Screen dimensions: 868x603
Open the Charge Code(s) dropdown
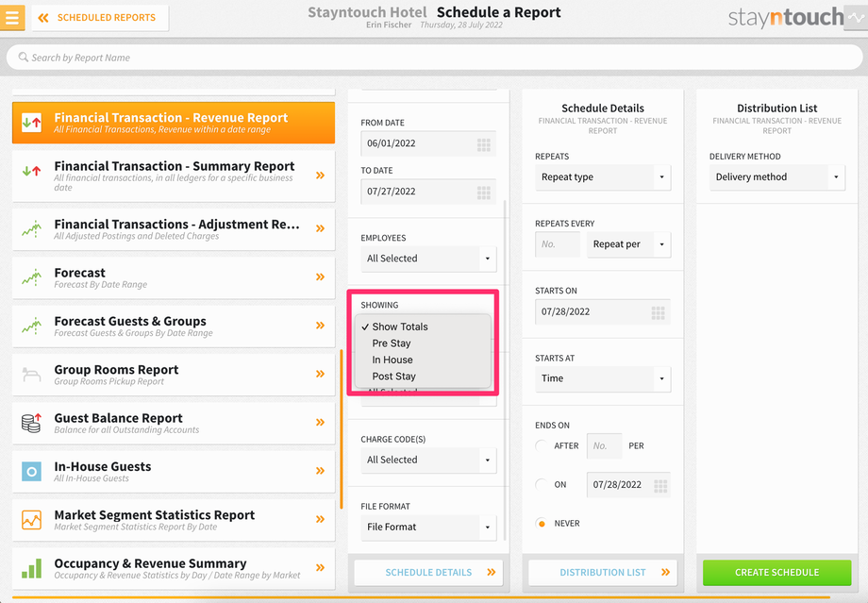click(428, 461)
